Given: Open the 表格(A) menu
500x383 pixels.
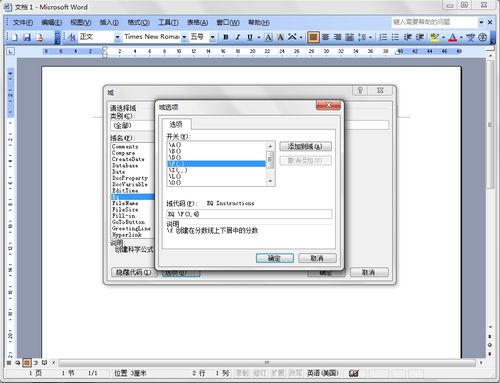Looking at the screenshot, I should (x=197, y=22).
